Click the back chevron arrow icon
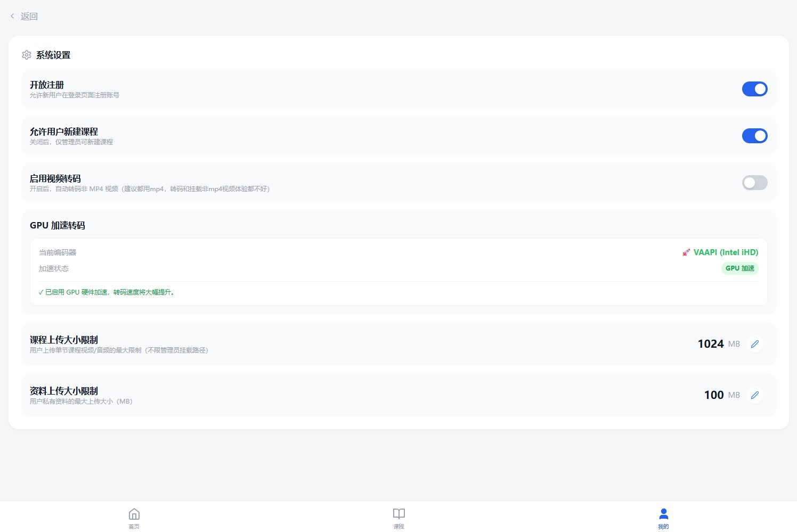Screen dimensions: 797x532 click(x=12, y=17)
